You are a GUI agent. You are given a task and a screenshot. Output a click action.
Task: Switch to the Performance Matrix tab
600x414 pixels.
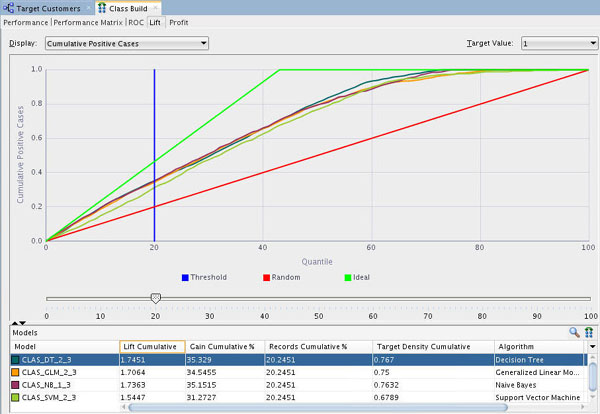tap(88, 23)
